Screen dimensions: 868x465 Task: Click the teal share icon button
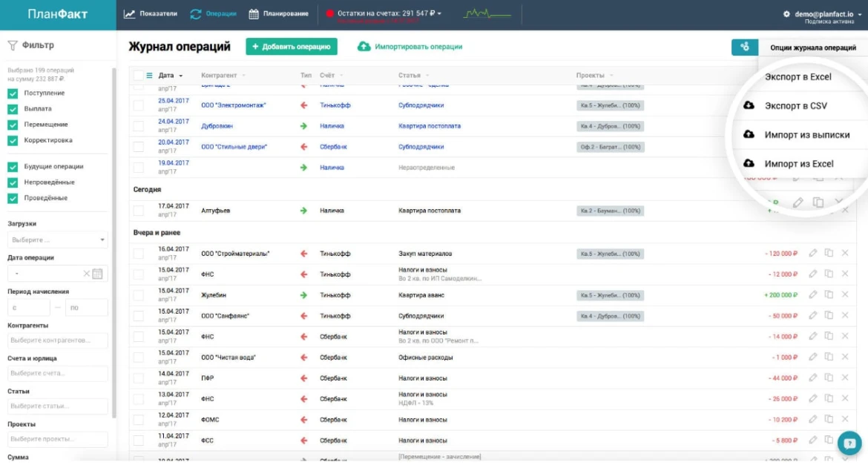point(744,47)
